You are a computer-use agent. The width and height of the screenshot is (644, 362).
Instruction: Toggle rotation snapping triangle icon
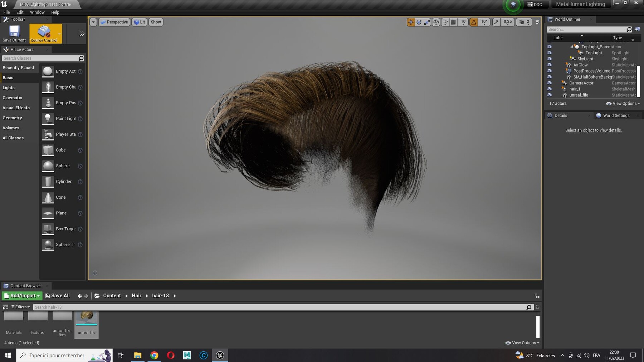pos(474,22)
